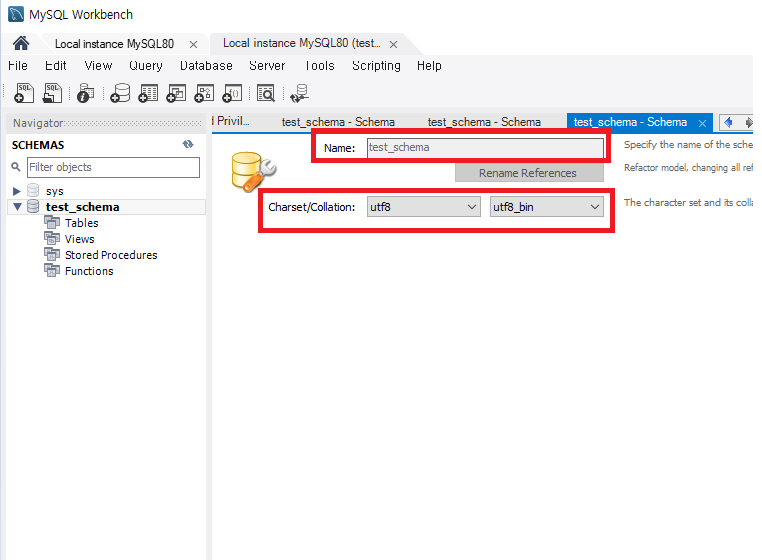Select the first inactive test_schema - Schema tab

tap(338, 122)
